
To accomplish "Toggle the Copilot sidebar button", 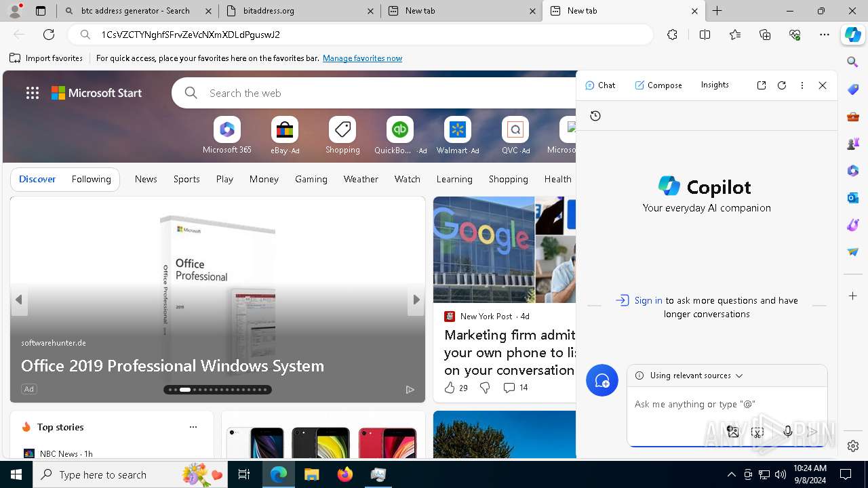I will tap(852, 35).
